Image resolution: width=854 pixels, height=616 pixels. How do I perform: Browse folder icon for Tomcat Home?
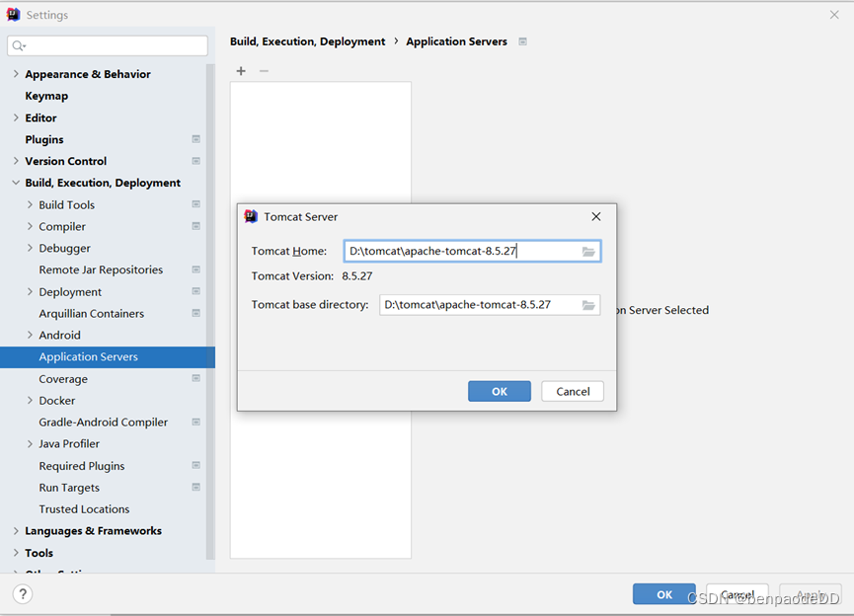click(588, 251)
